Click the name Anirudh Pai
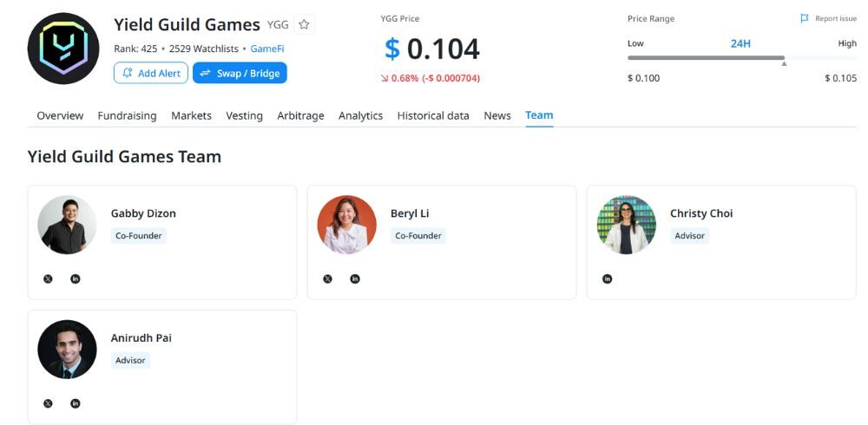Screen dimensions: 868x425 pyautogui.click(x=141, y=338)
